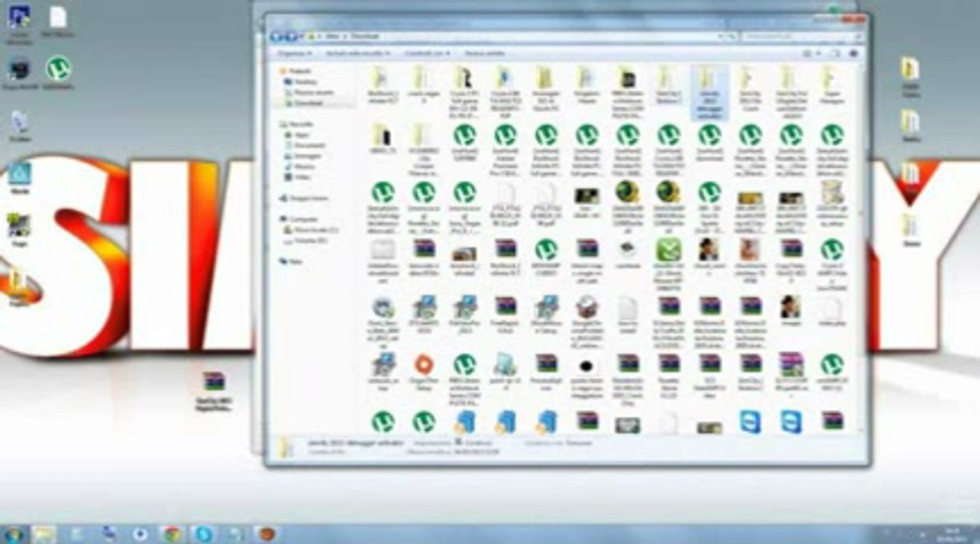Select the Download favorite in sidebar
Viewport: 980px width, 544px height.
point(304,102)
